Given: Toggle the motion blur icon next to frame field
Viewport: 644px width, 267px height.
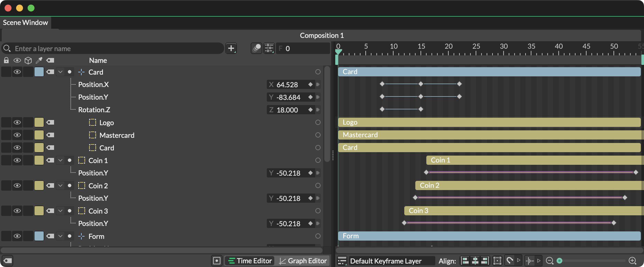Looking at the screenshot, I should 256,48.
